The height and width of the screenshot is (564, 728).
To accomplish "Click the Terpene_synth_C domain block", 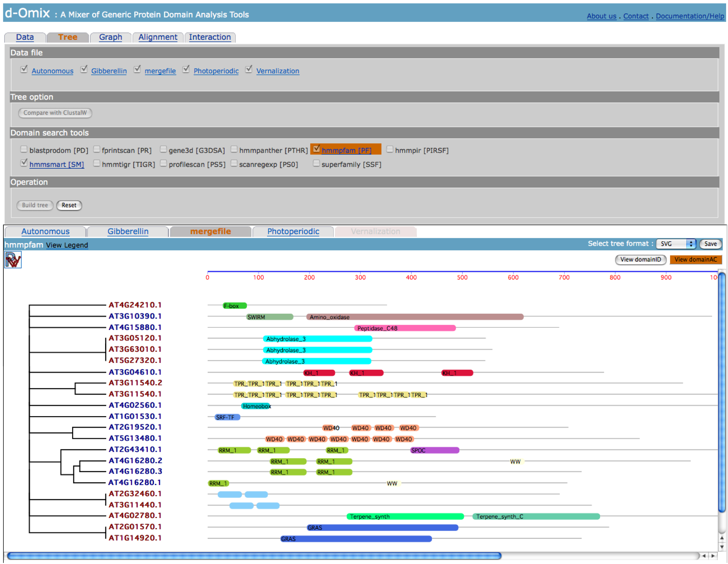I will click(x=536, y=517).
